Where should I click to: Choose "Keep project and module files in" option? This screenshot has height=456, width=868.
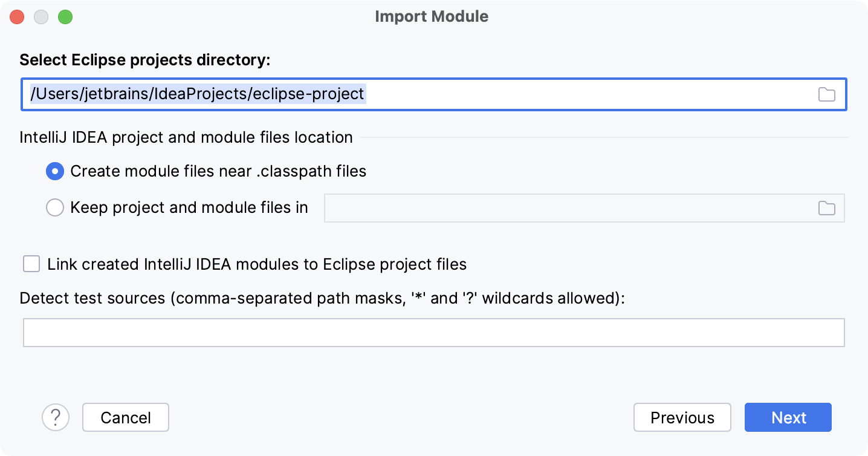55,207
